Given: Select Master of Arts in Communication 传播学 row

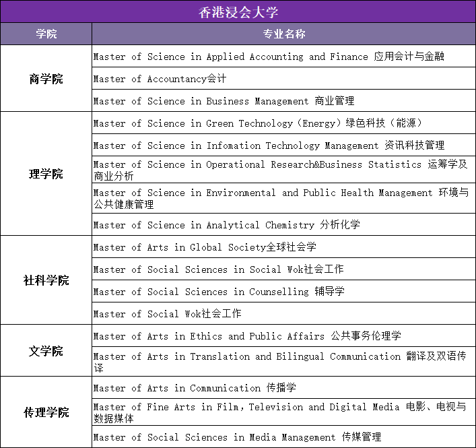Looking at the screenshot, I should (284, 387).
